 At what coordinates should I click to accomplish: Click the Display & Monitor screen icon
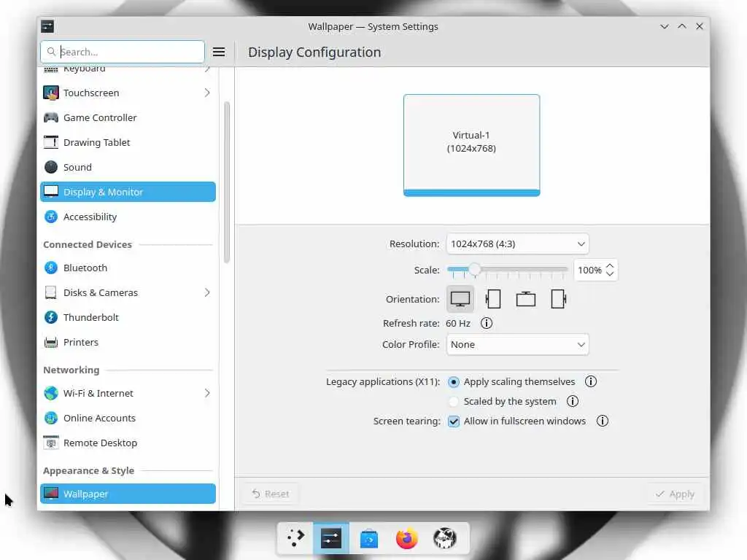(51, 192)
